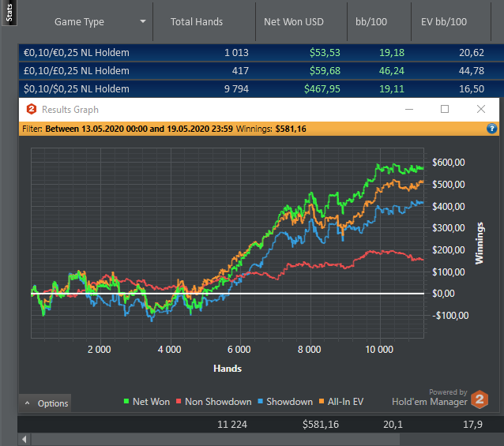Image resolution: width=504 pixels, height=446 pixels.
Task: Open the Stats side tab
Action: pos(9,13)
